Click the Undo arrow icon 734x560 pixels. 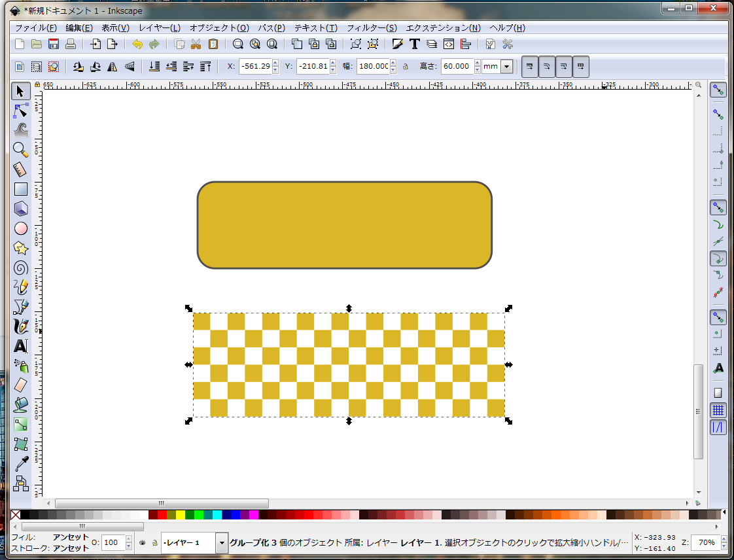pos(137,44)
